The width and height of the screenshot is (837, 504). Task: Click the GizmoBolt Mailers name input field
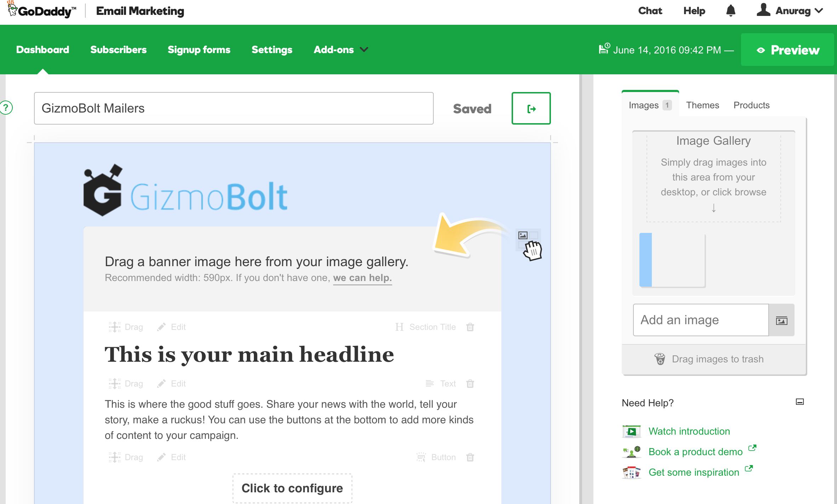[234, 108]
